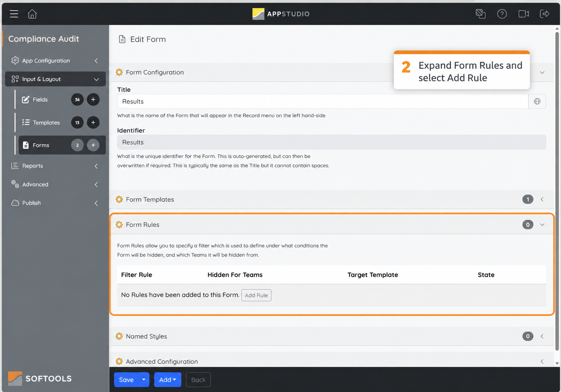Click the Target Template column header
The width and height of the screenshot is (561, 392).
(373, 275)
